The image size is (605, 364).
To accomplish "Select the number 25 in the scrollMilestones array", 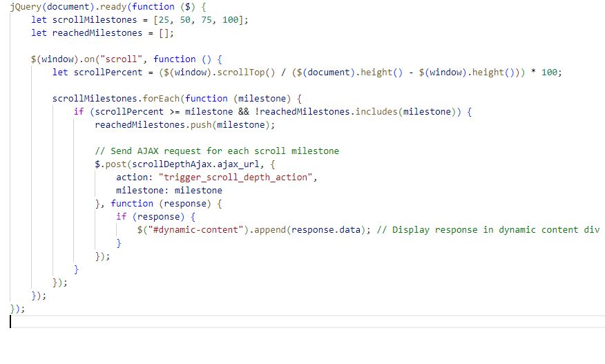I will click(x=164, y=20).
